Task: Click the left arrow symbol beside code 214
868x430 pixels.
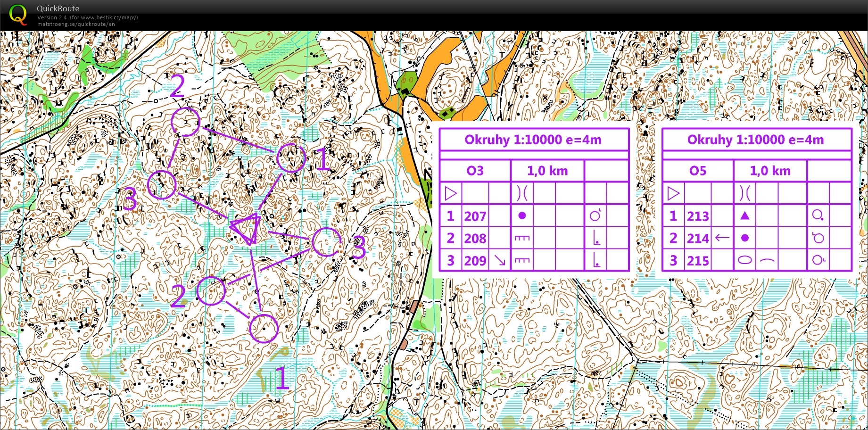Action: pyautogui.click(x=722, y=238)
